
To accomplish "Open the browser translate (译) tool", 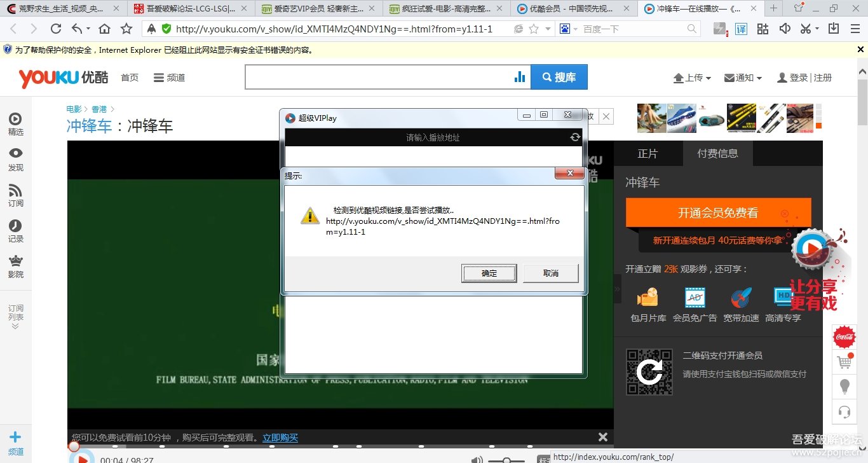I will pos(741,29).
